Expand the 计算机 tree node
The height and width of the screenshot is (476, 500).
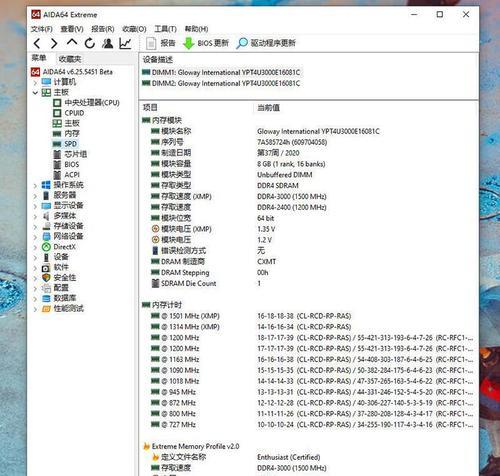35,82
